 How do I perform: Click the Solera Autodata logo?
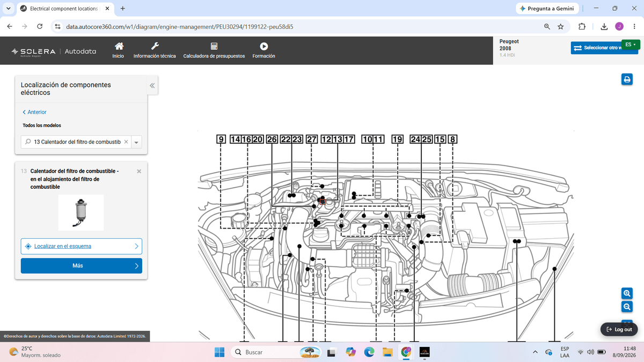(x=54, y=51)
